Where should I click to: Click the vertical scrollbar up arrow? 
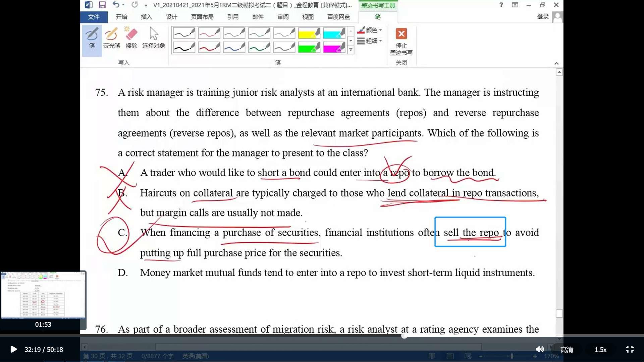pyautogui.click(x=559, y=72)
